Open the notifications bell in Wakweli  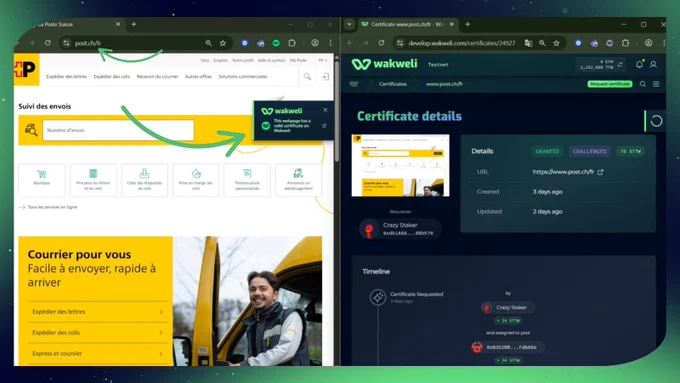click(x=639, y=65)
